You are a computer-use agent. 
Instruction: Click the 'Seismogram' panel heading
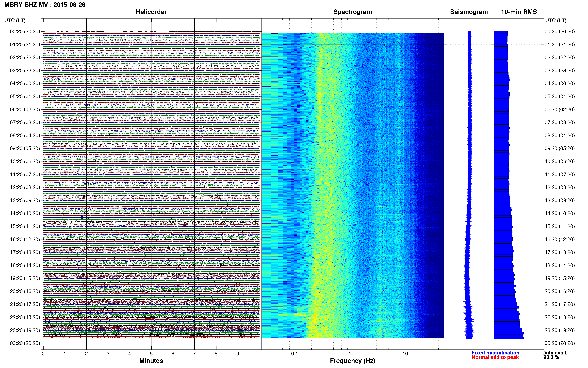(469, 12)
